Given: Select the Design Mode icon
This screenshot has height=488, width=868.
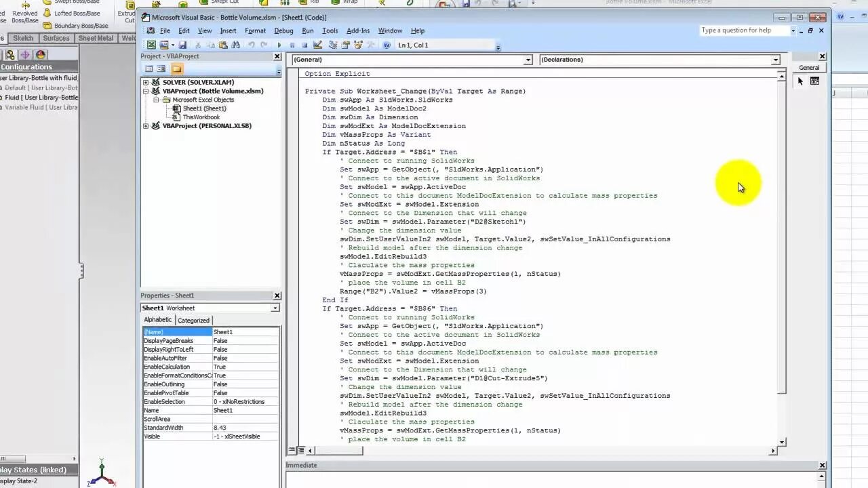Looking at the screenshot, I should (x=317, y=45).
